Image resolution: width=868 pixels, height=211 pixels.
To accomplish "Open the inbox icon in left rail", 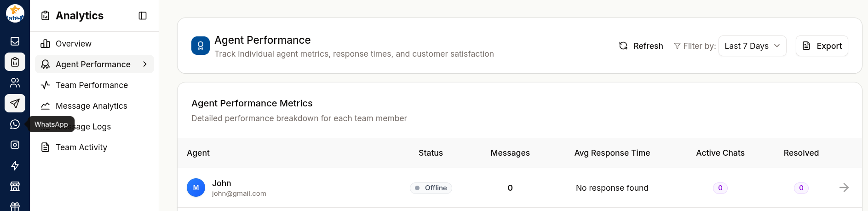I will tap(15, 41).
